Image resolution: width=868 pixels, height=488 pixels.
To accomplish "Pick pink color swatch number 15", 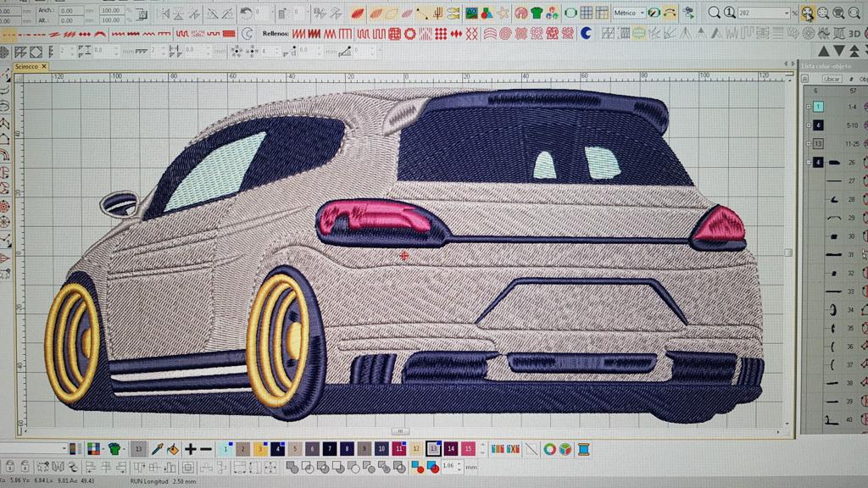I will tap(468, 449).
